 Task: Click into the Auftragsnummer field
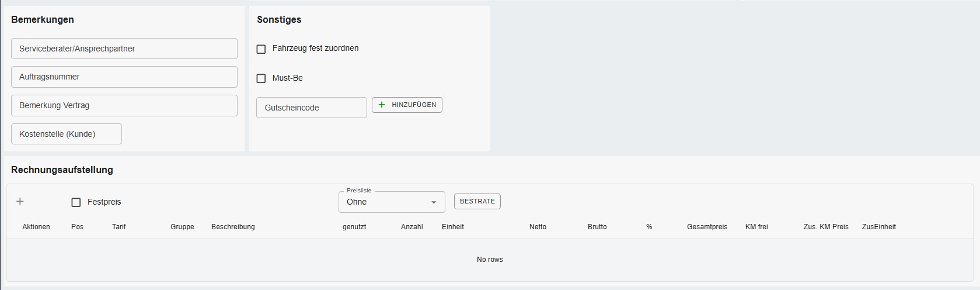(x=124, y=77)
